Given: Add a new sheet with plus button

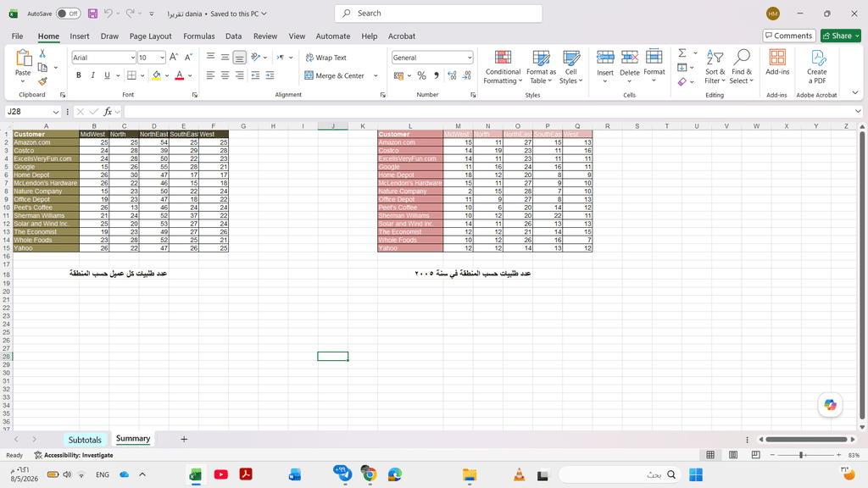Looking at the screenshot, I should tap(184, 440).
